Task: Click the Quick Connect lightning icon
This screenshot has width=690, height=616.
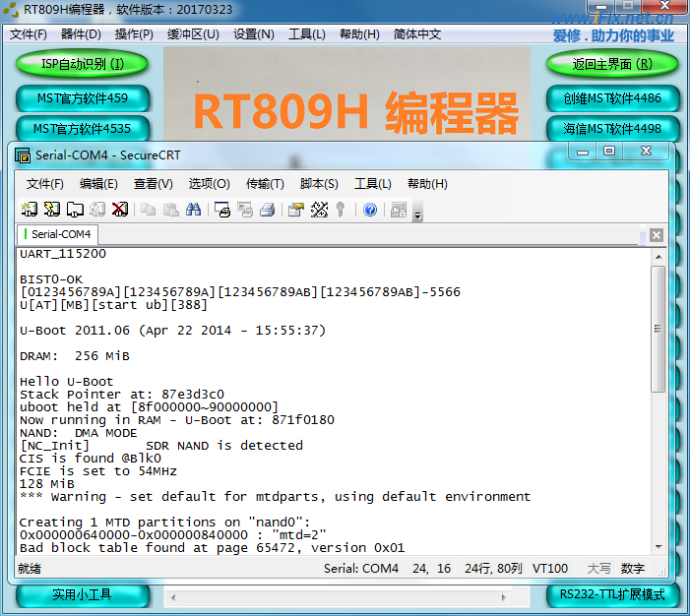Action: coord(52,210)
